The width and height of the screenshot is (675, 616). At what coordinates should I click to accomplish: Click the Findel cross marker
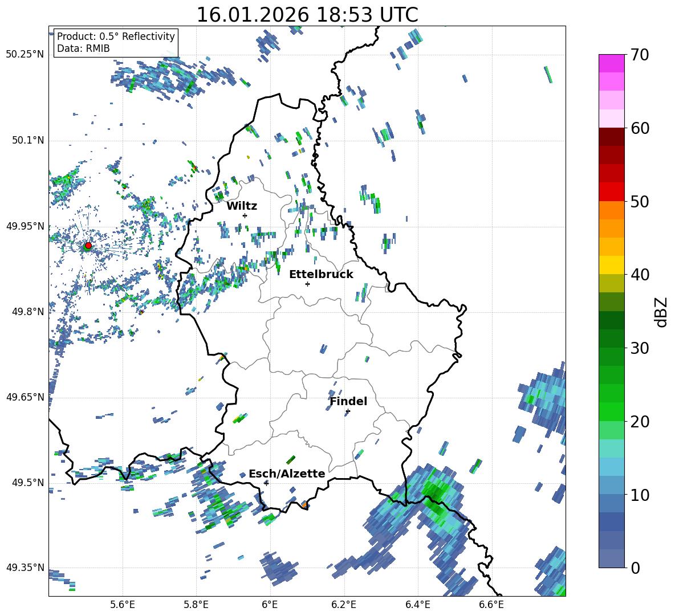pos(348,411)
